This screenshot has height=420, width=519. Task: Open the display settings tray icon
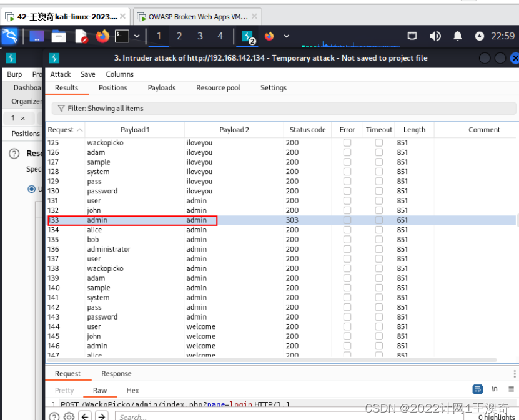pyautogui.click(x=412, y=36)
